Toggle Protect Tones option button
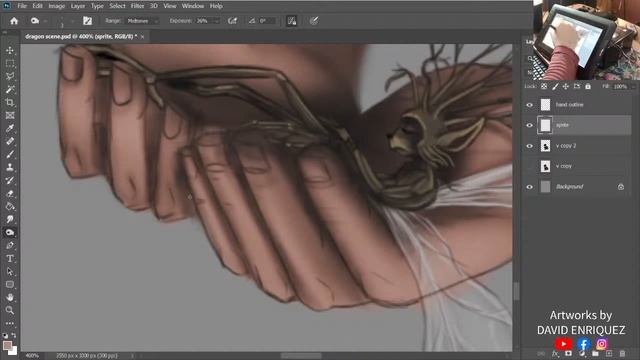 (292, 21)
